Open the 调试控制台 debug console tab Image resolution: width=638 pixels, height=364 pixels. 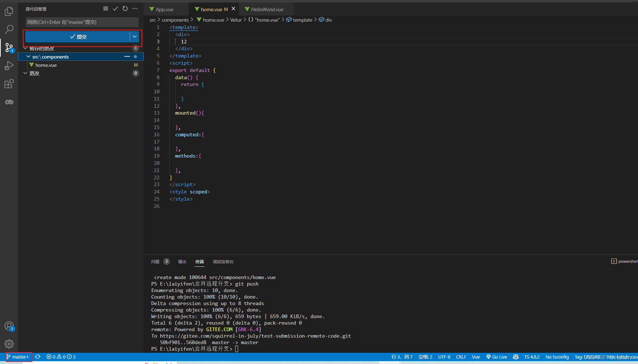(223, 261)
